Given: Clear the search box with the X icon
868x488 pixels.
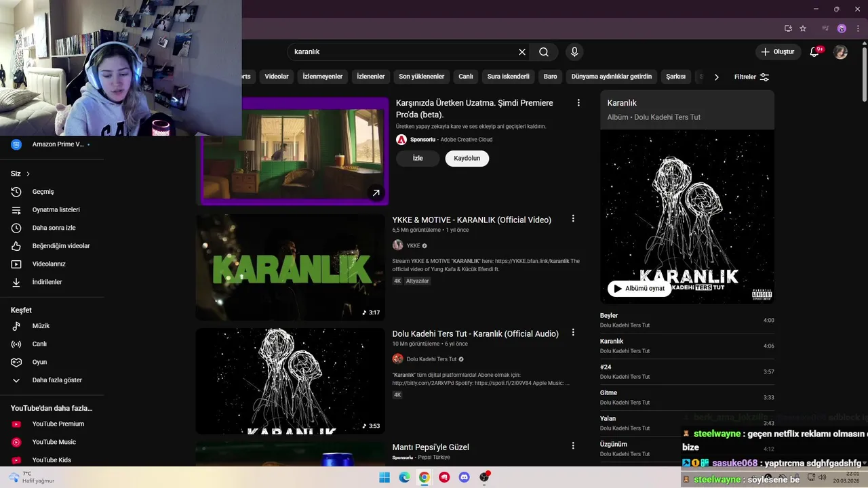Looking at the screenshot, I should coord(522,52).
